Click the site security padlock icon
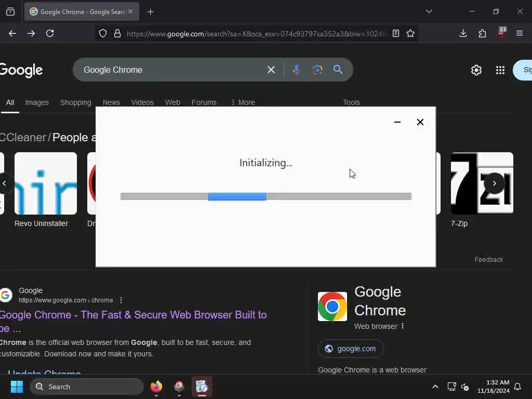Image resolution: width=532 pixels, height=399 pixels. click(x=117, y=33)
